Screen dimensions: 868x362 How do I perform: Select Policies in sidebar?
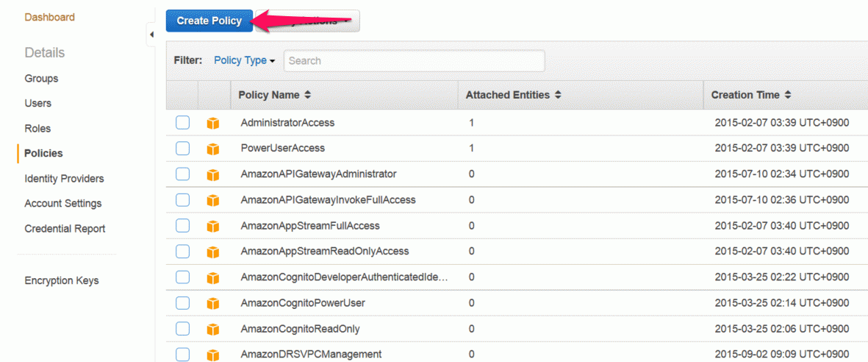[x=44, y=153]
